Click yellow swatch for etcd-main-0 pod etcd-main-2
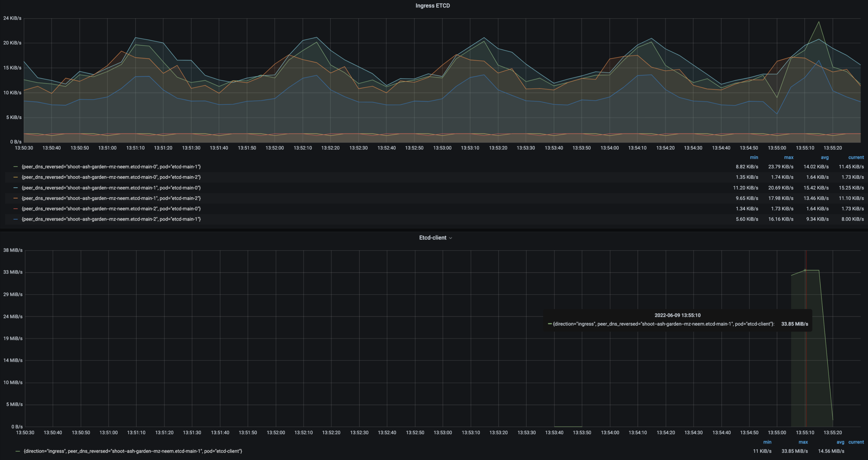This screenshot has height=460, width=868. (x=15, y=177)
